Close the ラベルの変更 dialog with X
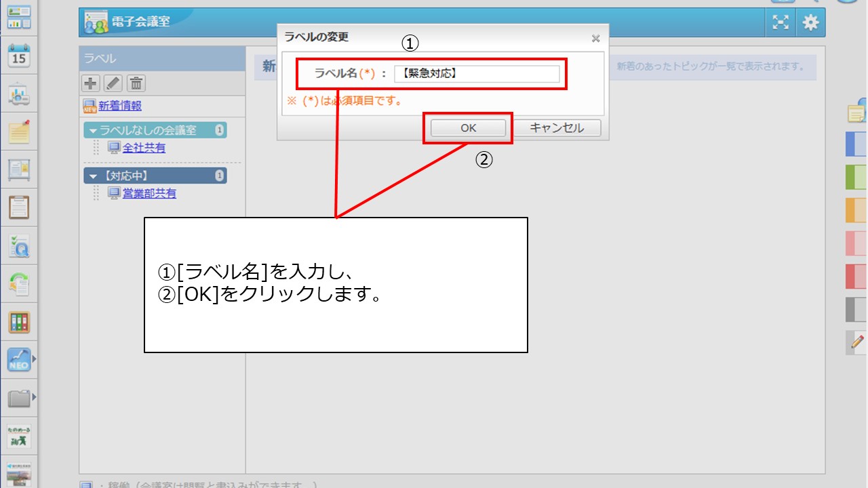The image size is (868, 488). click(595, 39)
